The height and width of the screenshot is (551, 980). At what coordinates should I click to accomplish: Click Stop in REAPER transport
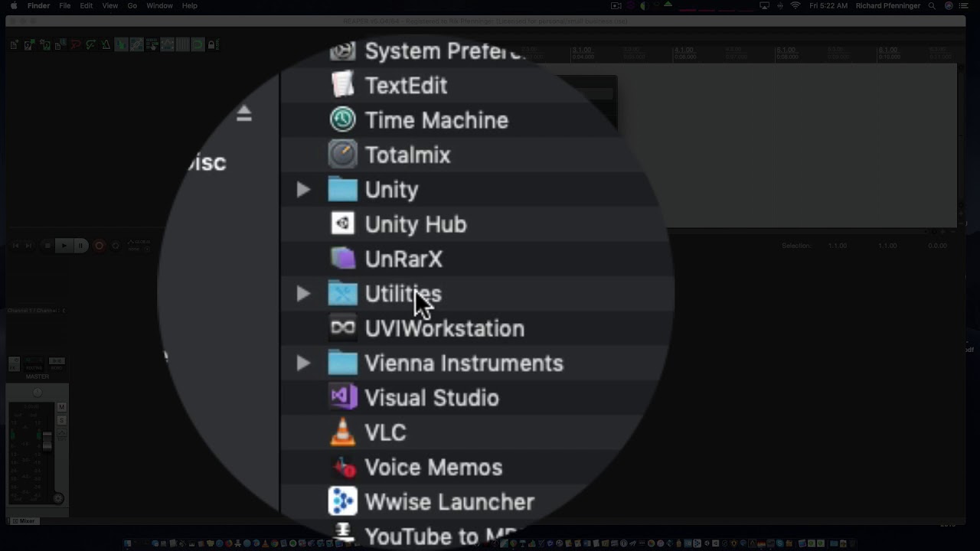point(47,246)
